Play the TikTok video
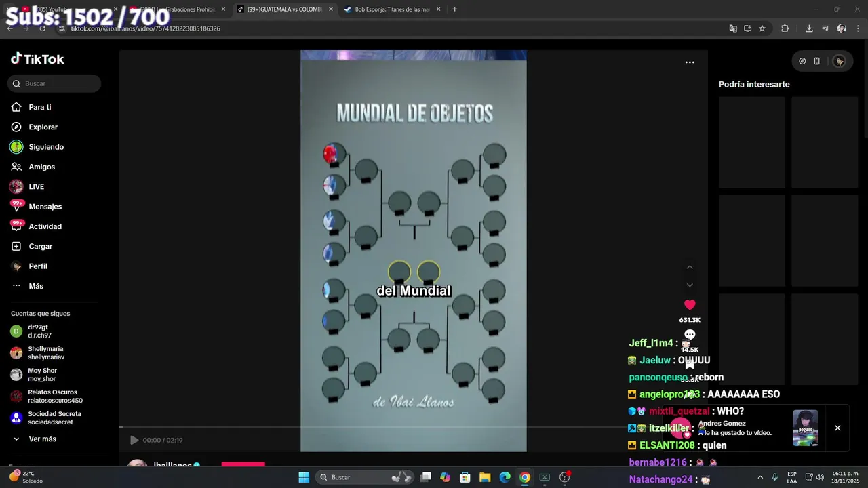The width and height of the screenshot is (868, 488). [134, 440]
